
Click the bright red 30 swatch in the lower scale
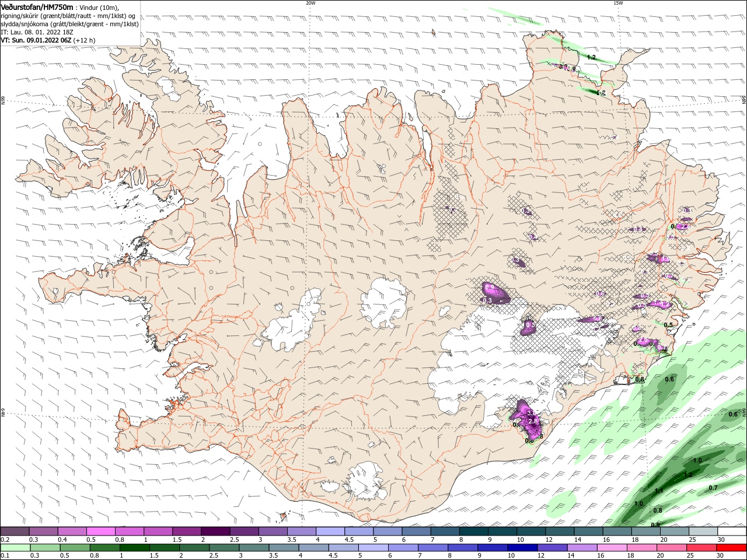pos(732,548)
